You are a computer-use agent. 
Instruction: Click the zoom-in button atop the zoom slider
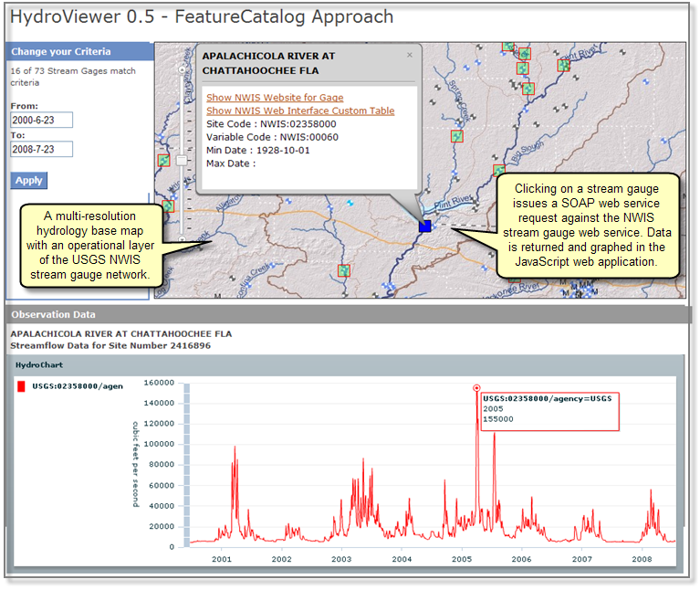tap(183, 69)
